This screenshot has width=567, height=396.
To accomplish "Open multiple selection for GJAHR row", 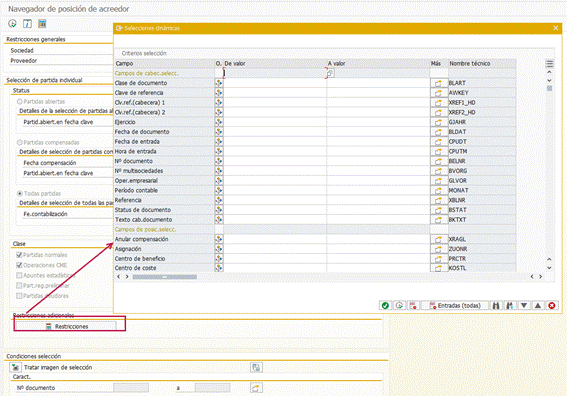I will coord(439,122).
